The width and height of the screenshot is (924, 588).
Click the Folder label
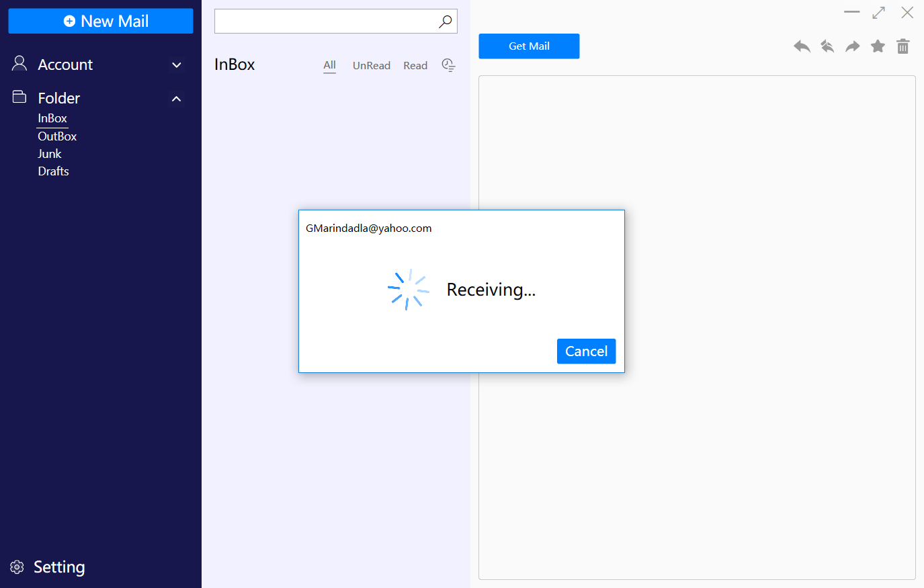59,98
